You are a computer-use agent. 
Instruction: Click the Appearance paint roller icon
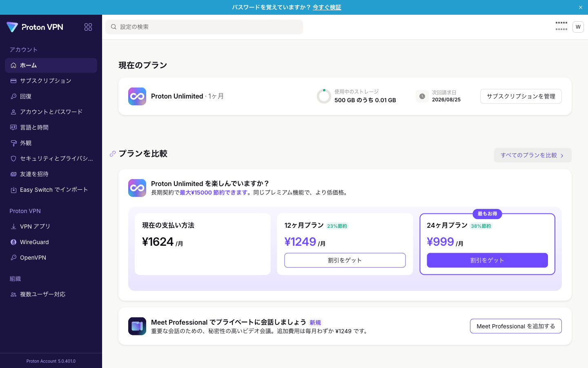coord(13,143)
